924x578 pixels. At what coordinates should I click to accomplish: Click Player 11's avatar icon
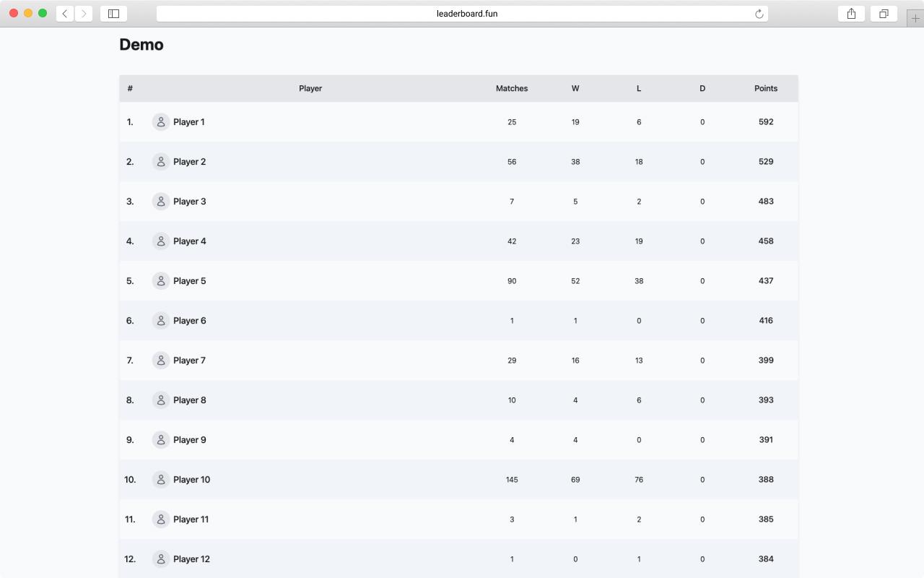tap(161, 519)
